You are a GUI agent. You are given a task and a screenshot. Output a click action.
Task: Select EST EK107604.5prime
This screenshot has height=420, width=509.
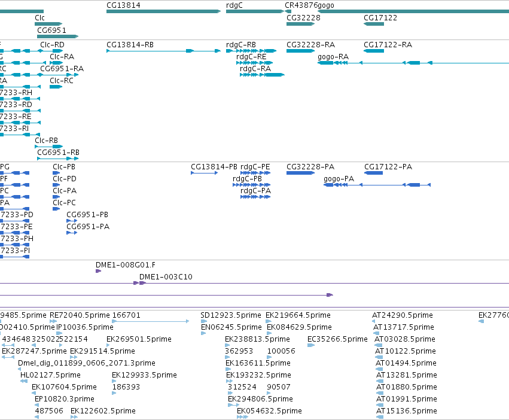pos(33,393)
